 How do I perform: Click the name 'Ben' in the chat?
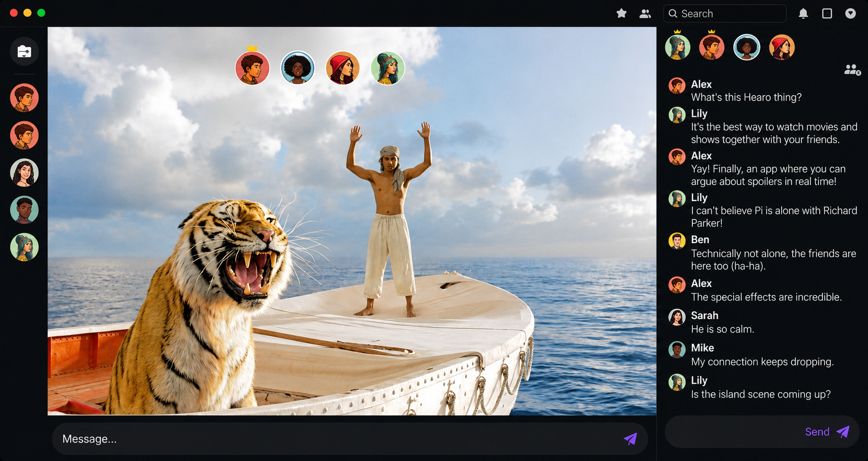pos(700,240)
